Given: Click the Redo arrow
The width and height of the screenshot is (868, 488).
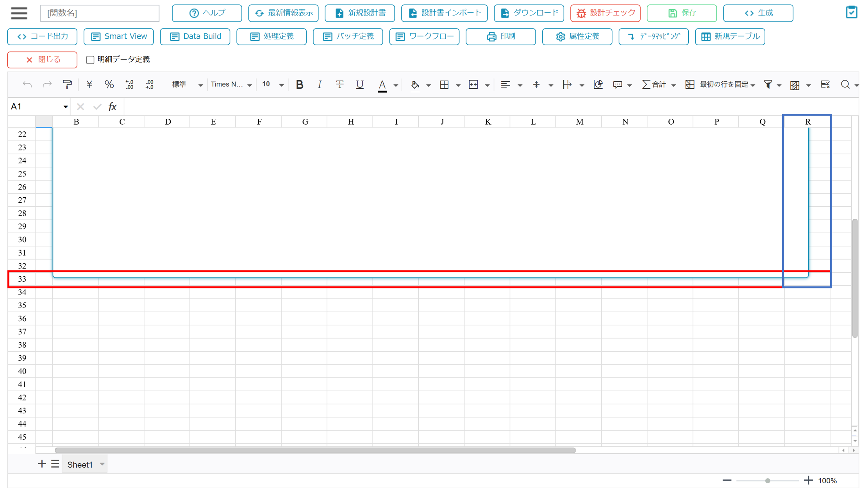Looking at the screenshot, I should point(47,84).
